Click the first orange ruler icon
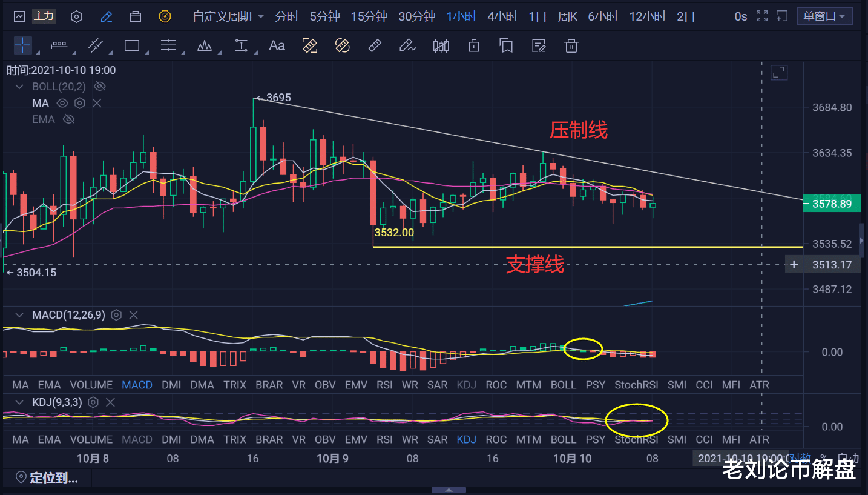This screenshot has height=495, width=868. [x=310, y=45]
